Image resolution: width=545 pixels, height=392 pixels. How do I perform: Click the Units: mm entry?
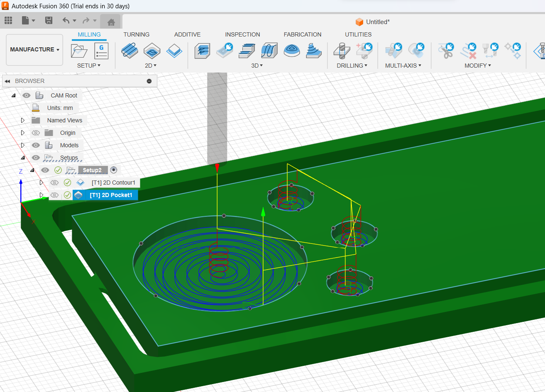(60, 108)
